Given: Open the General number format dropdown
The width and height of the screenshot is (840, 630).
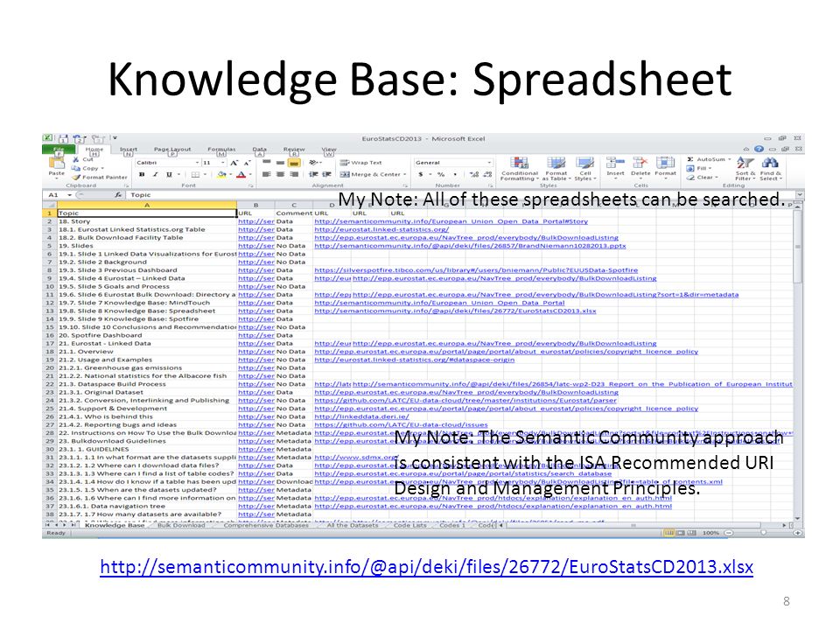Looking at the screenshot, I should click(489, 163).
